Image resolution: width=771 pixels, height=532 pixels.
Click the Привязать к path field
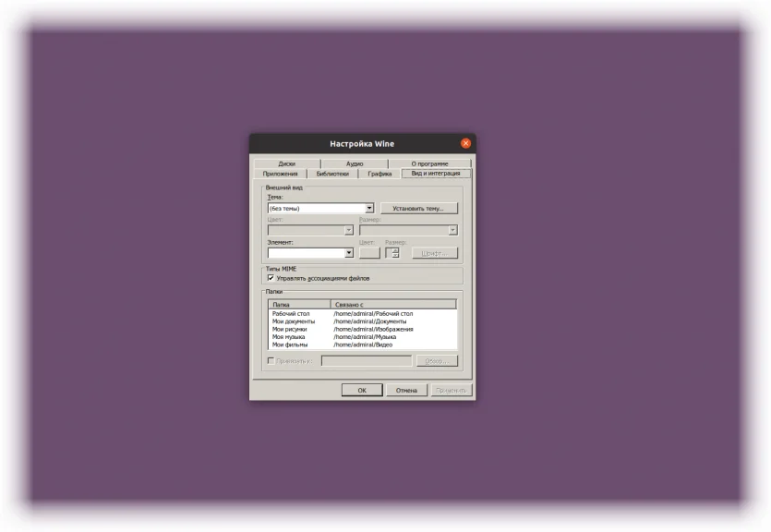[x=367, y=361]
